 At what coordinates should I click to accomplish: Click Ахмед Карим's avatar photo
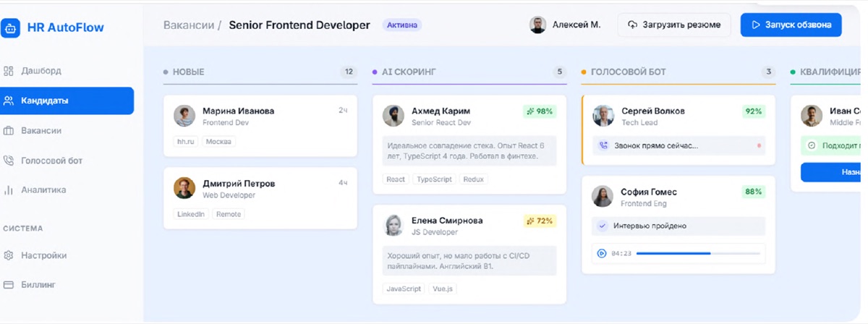[x=393, y=116]
